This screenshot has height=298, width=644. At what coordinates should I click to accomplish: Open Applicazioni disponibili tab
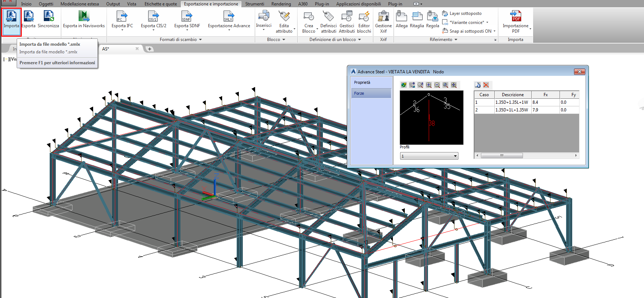click(358, 4)
